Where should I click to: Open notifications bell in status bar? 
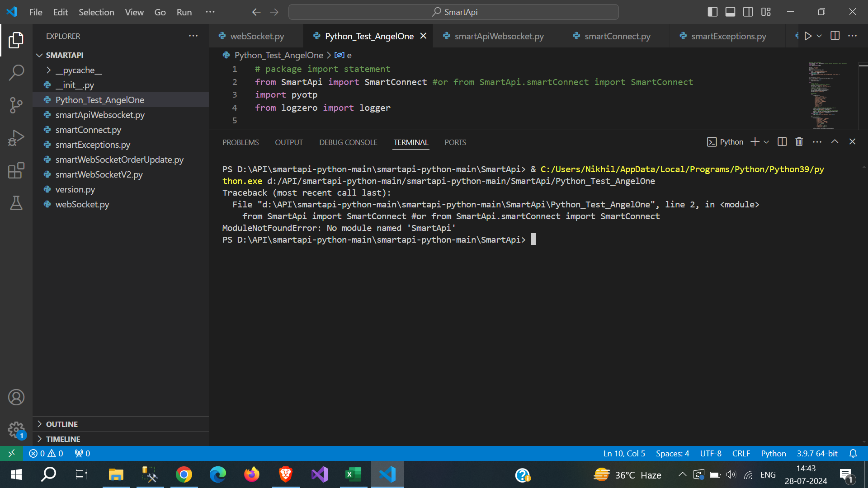coord(853,453)
